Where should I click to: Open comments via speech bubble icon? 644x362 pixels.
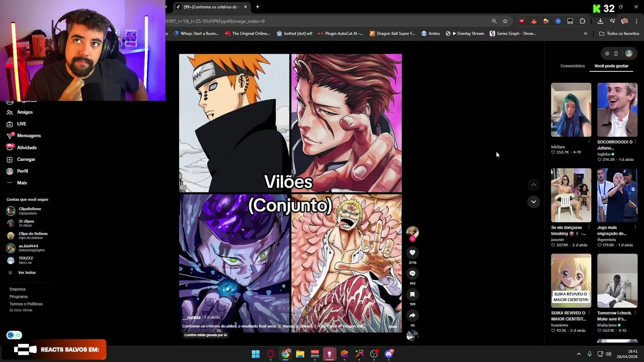(412, 274)
